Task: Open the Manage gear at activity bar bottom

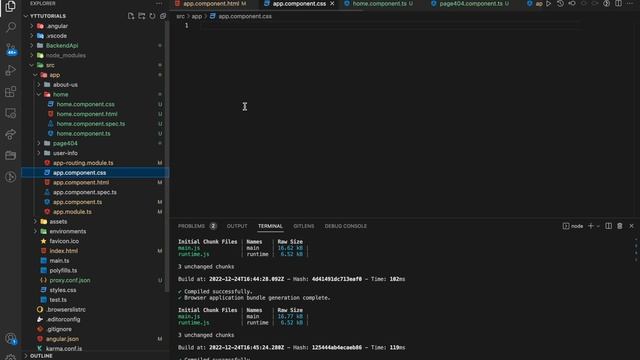Action: click(x=11, y=357)
